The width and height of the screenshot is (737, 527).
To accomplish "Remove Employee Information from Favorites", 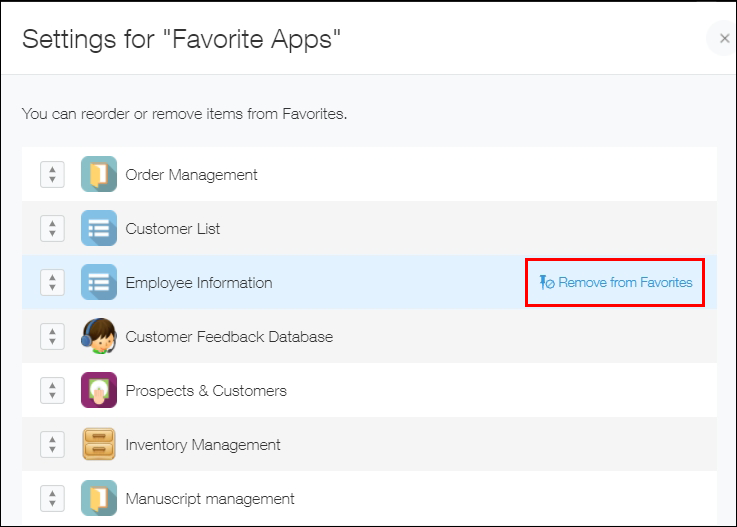I will click(624, 283).
